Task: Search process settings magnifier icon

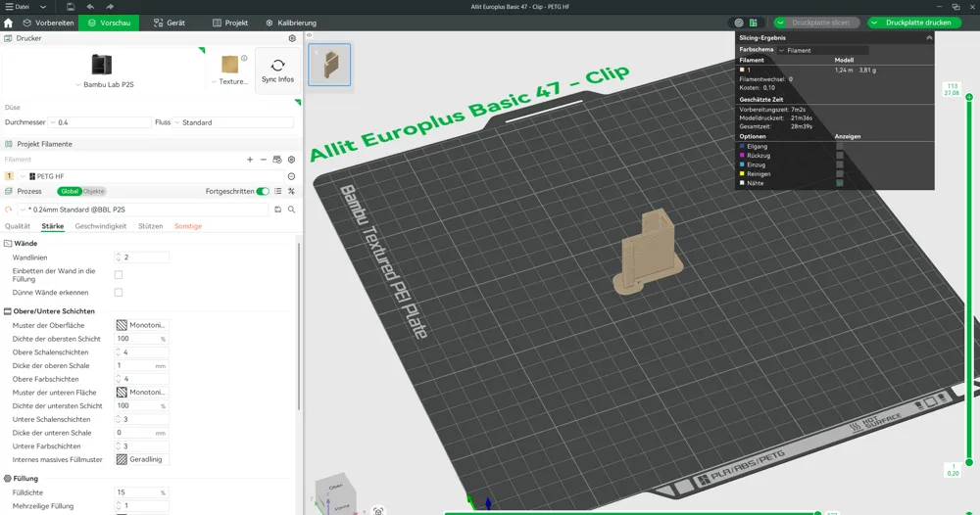Action: pos(291,210)
